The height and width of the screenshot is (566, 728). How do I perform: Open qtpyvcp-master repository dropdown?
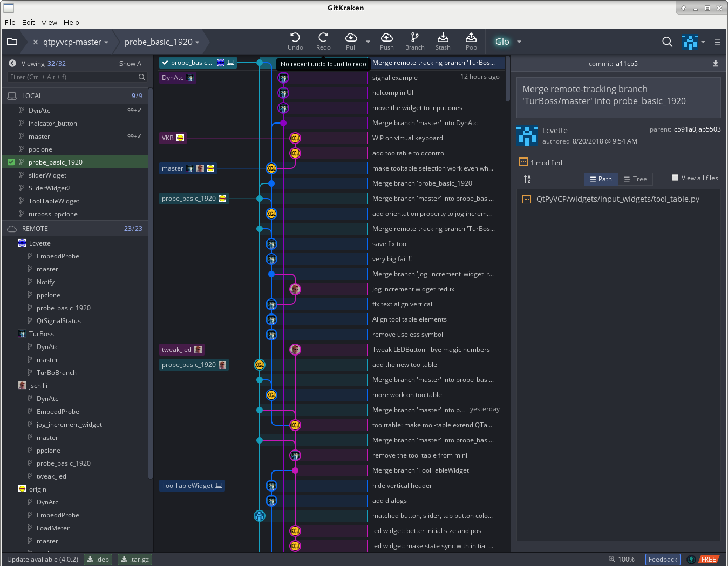106,42
